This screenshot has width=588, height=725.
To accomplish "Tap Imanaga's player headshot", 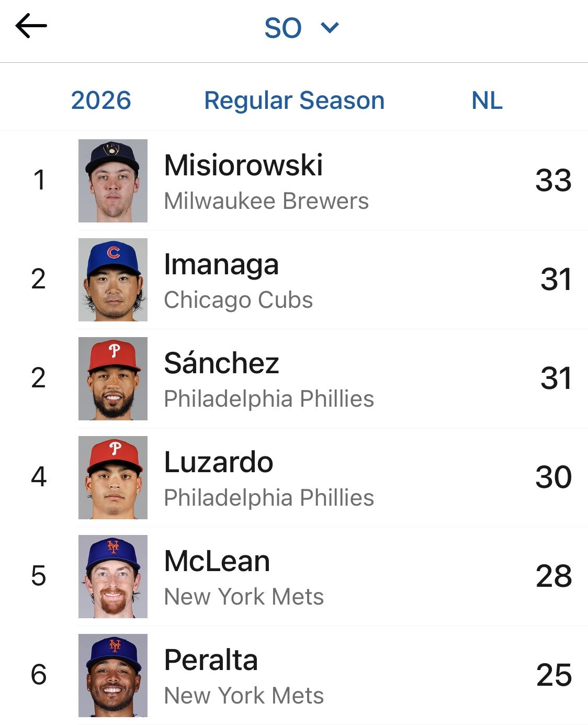I will (113, 280).
